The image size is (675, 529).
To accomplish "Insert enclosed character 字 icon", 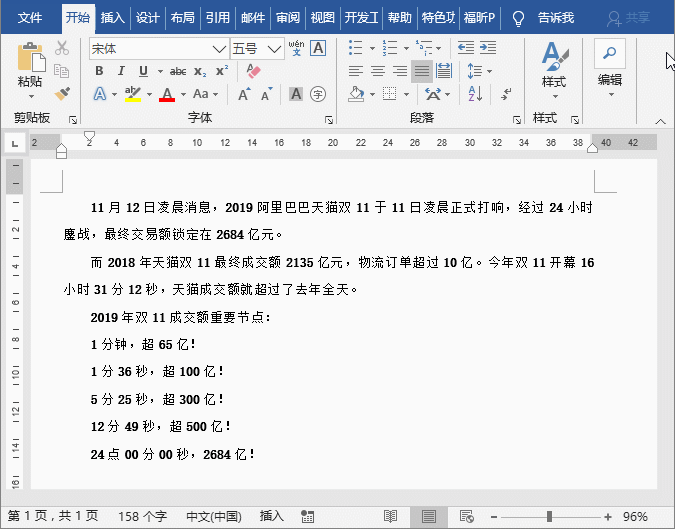I will pos(318,94).
